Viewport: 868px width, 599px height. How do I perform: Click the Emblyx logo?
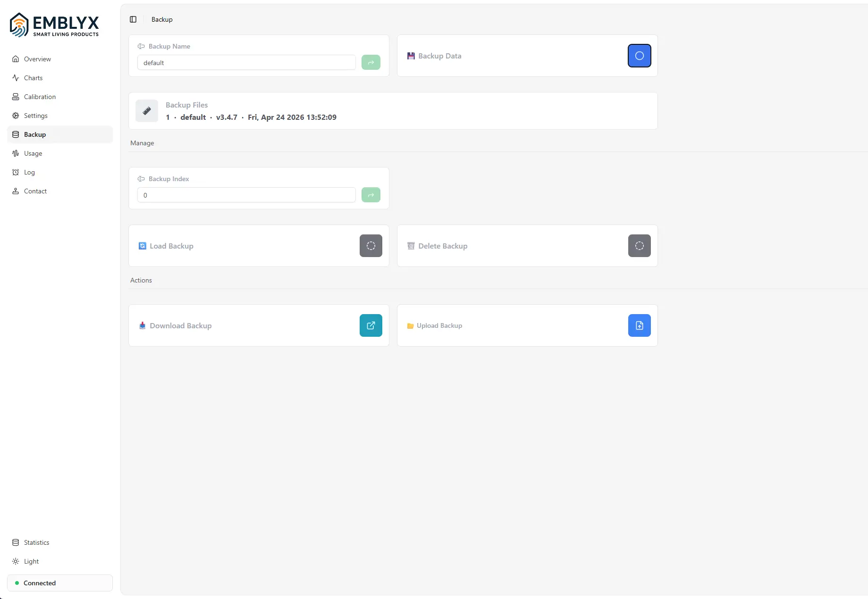54,25
